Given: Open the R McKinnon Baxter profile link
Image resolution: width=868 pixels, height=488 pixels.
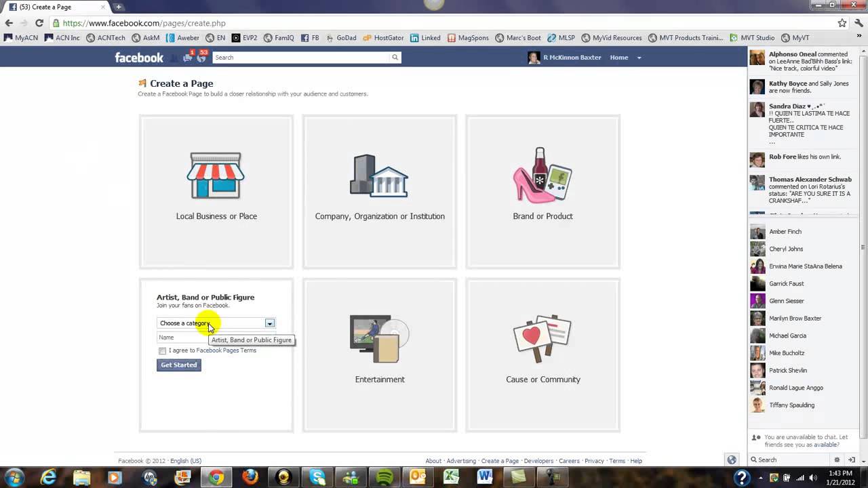Looking at the screenshot, I should (x=572, y=58).
